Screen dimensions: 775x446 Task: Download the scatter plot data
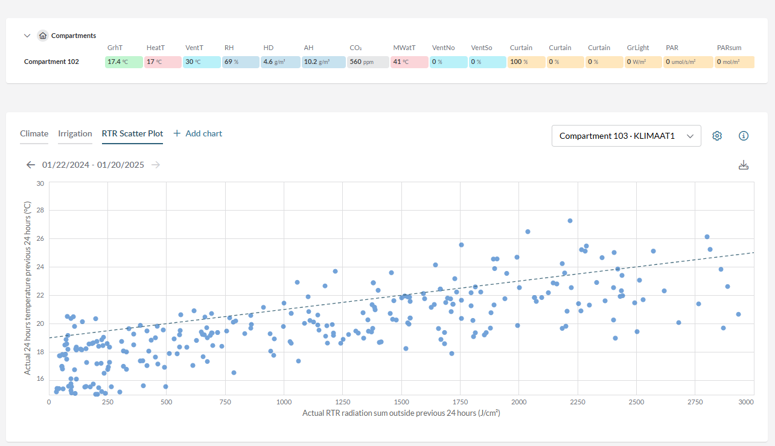[x=743, y=165]
